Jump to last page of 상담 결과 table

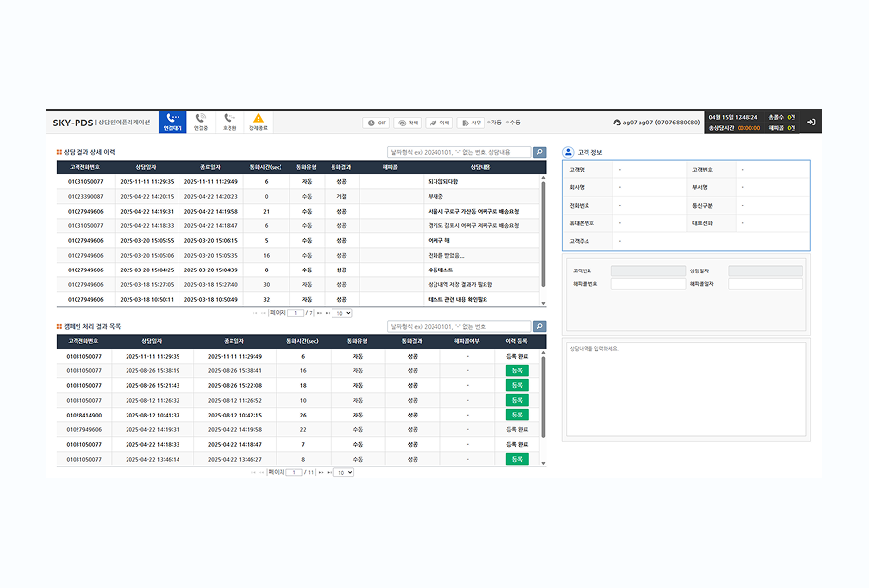pos(328,313)
